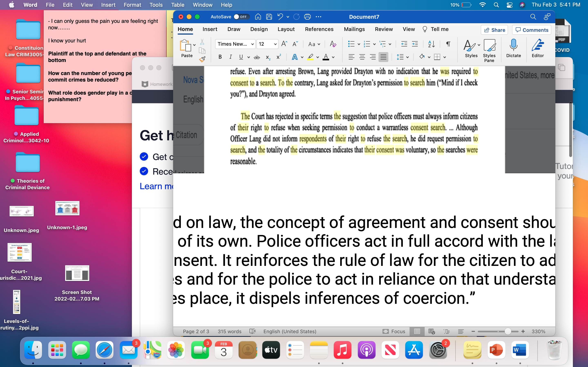Apply subscript formatting
This screenshot has width=588, height=367.
pos(267,57)
